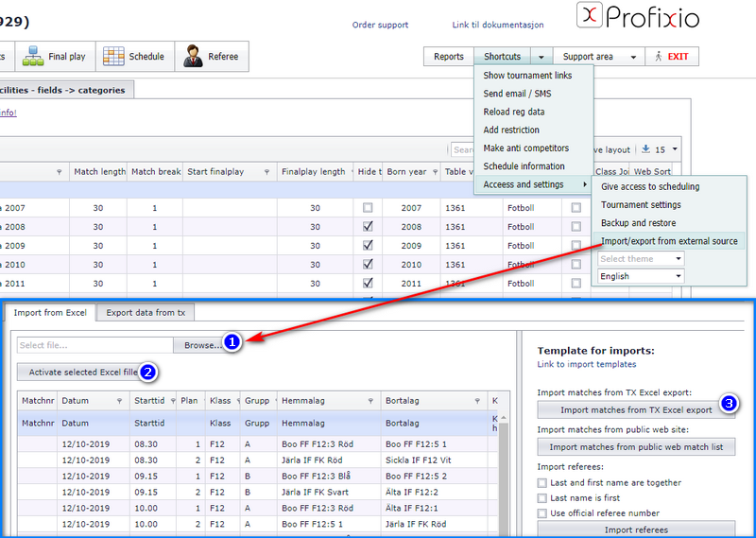
Task: Open Select theme combo box
Action: click(x=641, y=259)
